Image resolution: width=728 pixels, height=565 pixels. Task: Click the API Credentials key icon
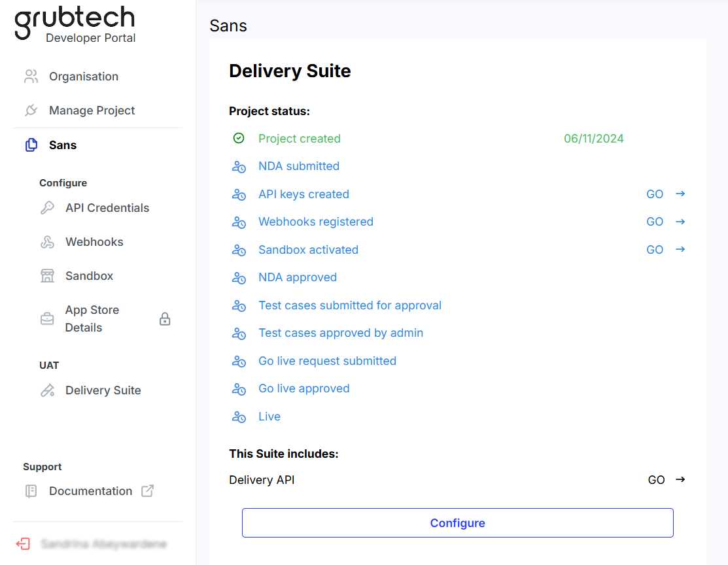47,207
